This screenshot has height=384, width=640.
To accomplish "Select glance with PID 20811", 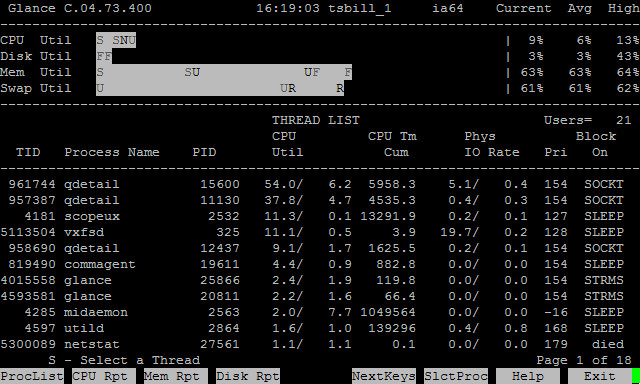I will [220, 296].
